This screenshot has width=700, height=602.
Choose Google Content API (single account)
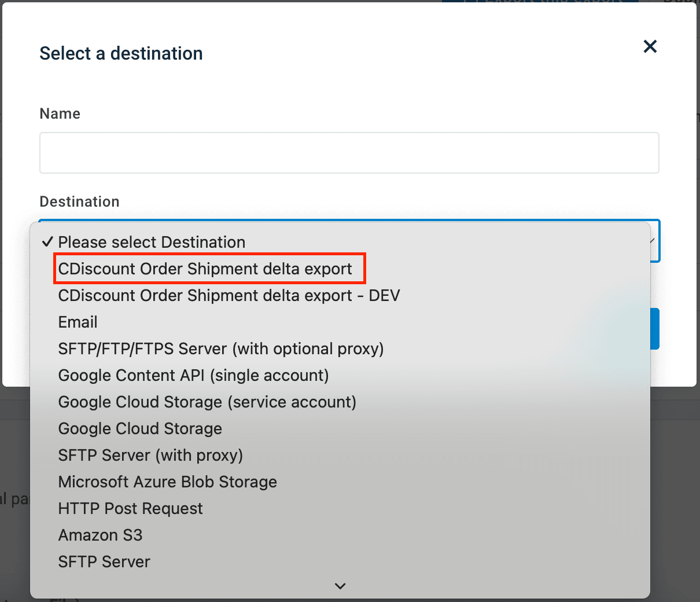(x=193, y=376)
